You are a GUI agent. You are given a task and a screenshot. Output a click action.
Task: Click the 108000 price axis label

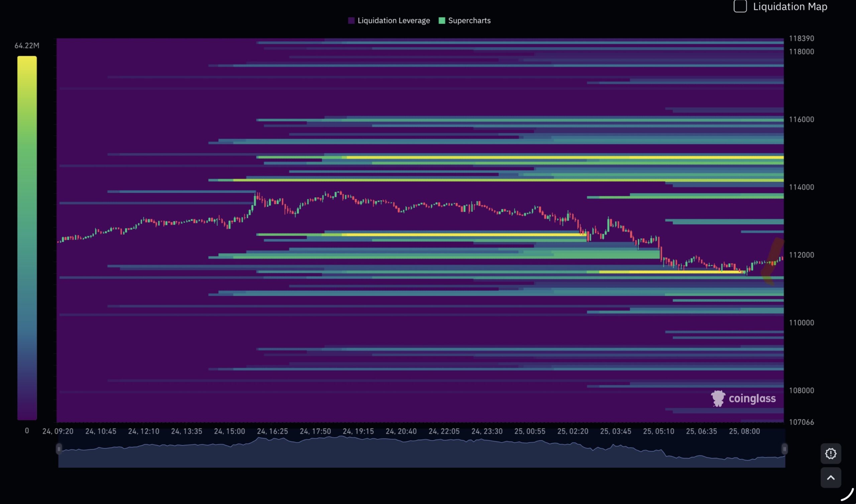801,391
